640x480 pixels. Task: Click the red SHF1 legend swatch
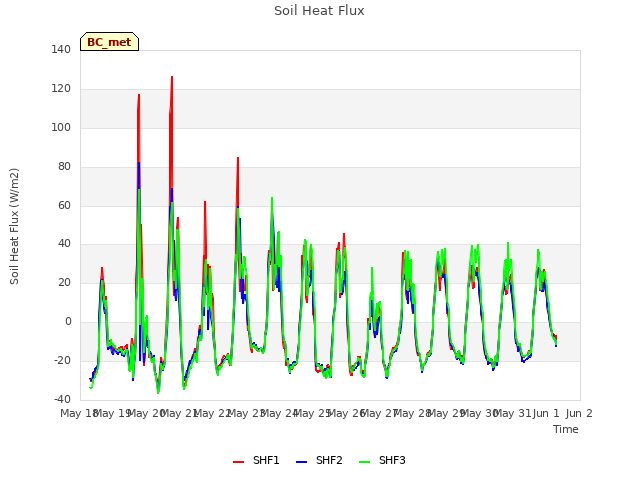coord(238,462)
